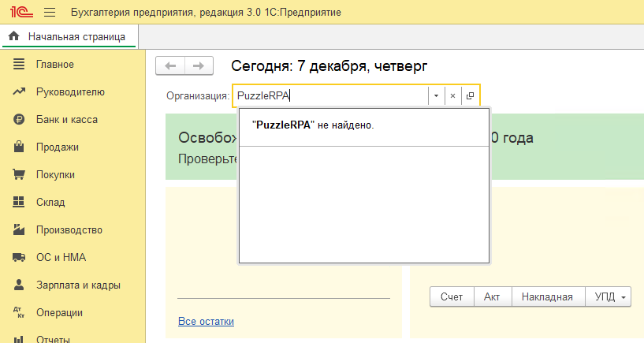Open the Покупки section
The width and height of the screenshot is (644, 343).
pyautogui.click(x=55, y=174)
